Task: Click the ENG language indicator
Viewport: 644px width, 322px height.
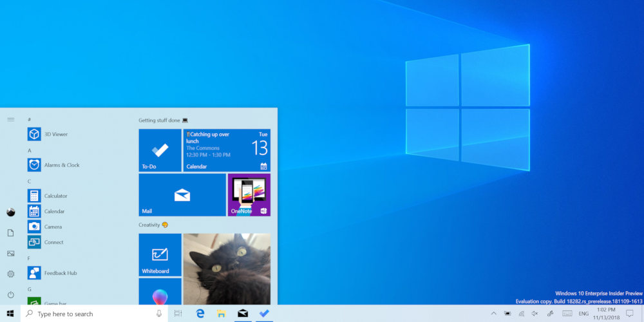Action: pyautogui.click(x=583, y=314)
